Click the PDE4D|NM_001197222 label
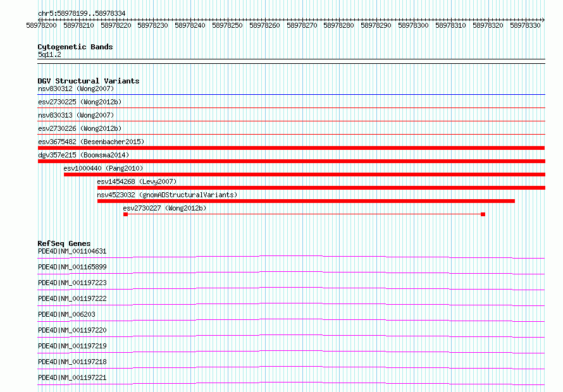The width and height of the screenshot is (563, 392). (72, 298)
